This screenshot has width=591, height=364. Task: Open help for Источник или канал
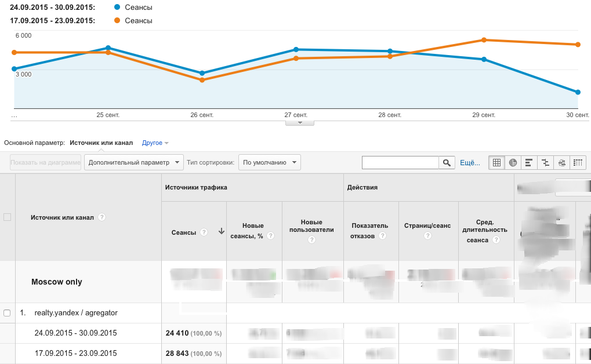101,217
